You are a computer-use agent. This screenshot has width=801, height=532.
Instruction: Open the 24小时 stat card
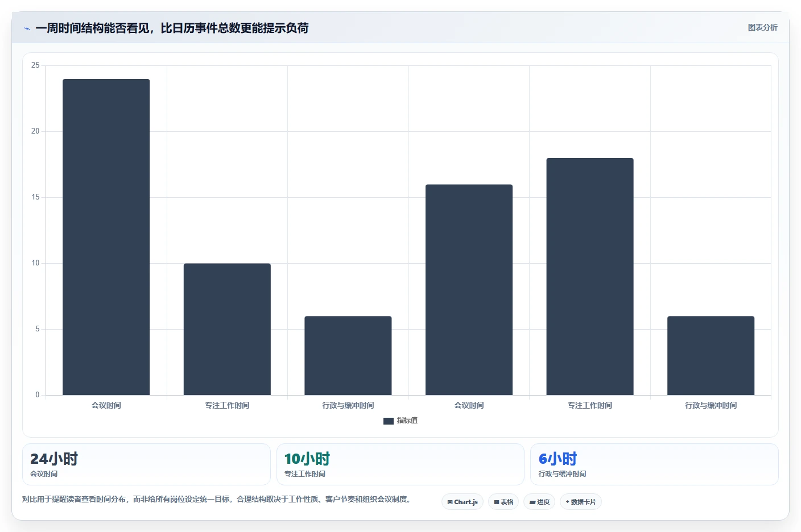coord(146,464)
